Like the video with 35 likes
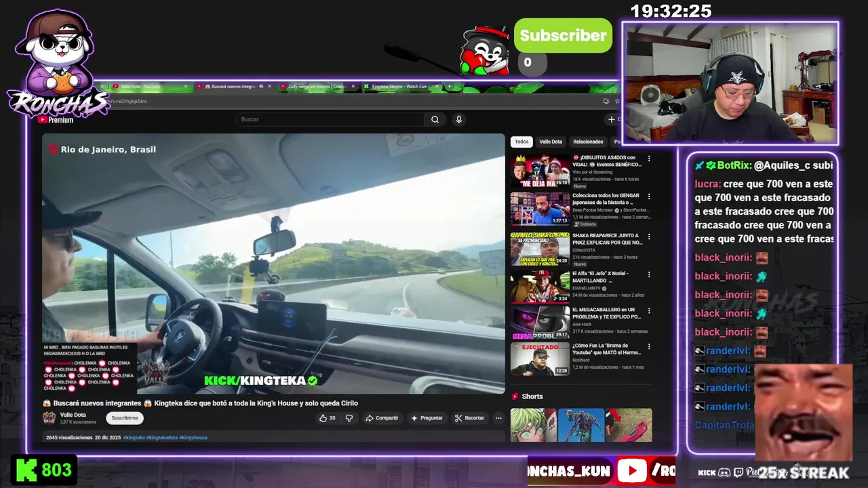The width and height of the screenshot is (868, 488). click(328, 418)
